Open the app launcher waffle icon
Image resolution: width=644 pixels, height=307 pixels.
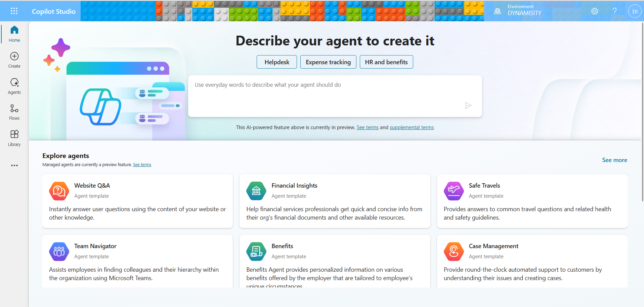(x=14, y=11)
